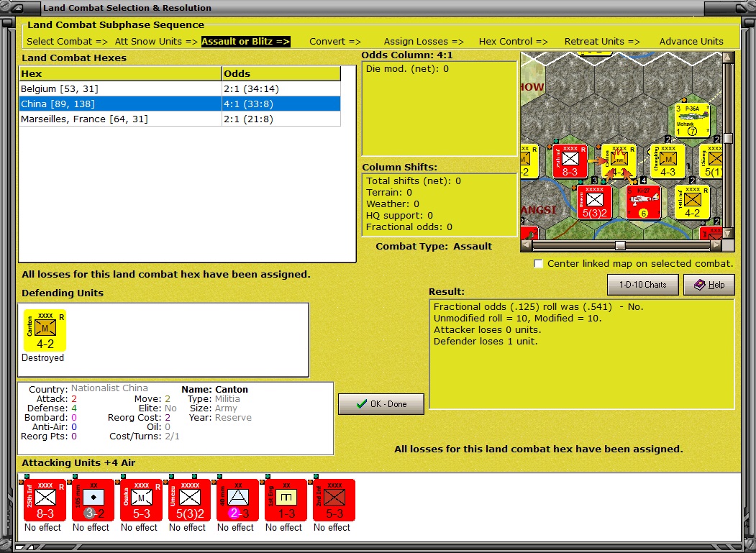The image size is (756, 553).
Task: Select the 105 mm artillery attacking unit
Action: [x=93, y=500]
